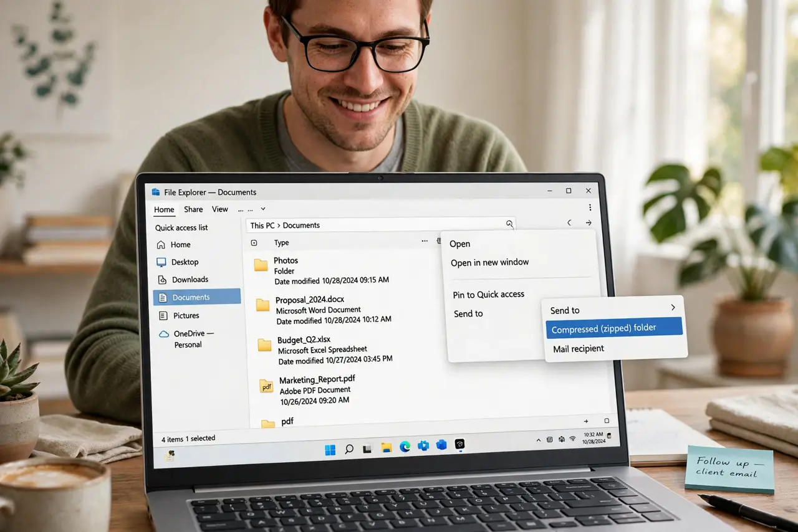
Task: Choose Open from the context menu
Action: click(460, 244)
